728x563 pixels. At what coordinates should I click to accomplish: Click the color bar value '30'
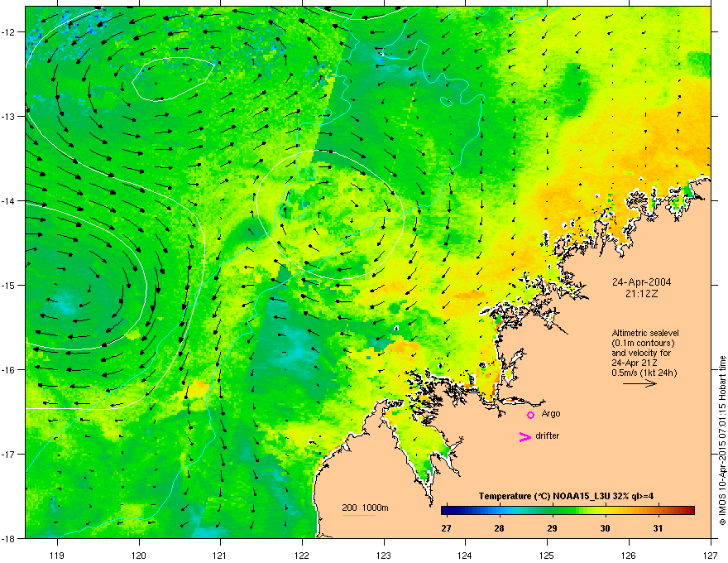click(x=605, y=528)
